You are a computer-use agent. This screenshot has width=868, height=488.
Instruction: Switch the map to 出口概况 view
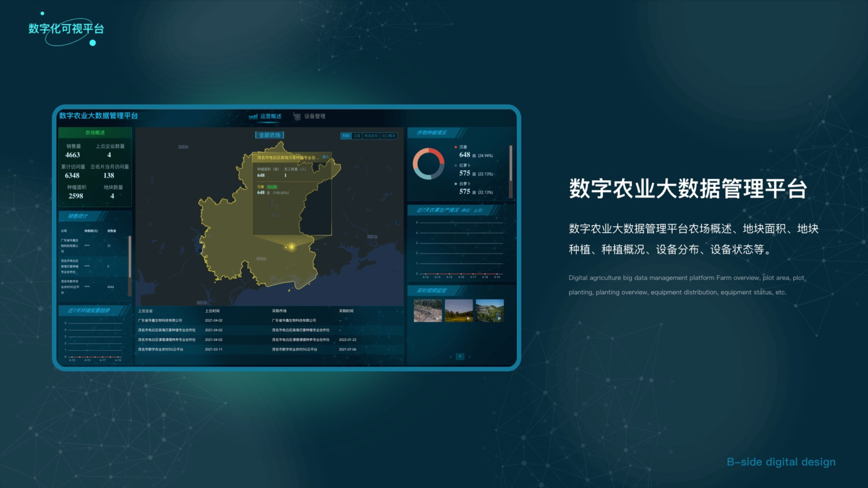[389, 136]
